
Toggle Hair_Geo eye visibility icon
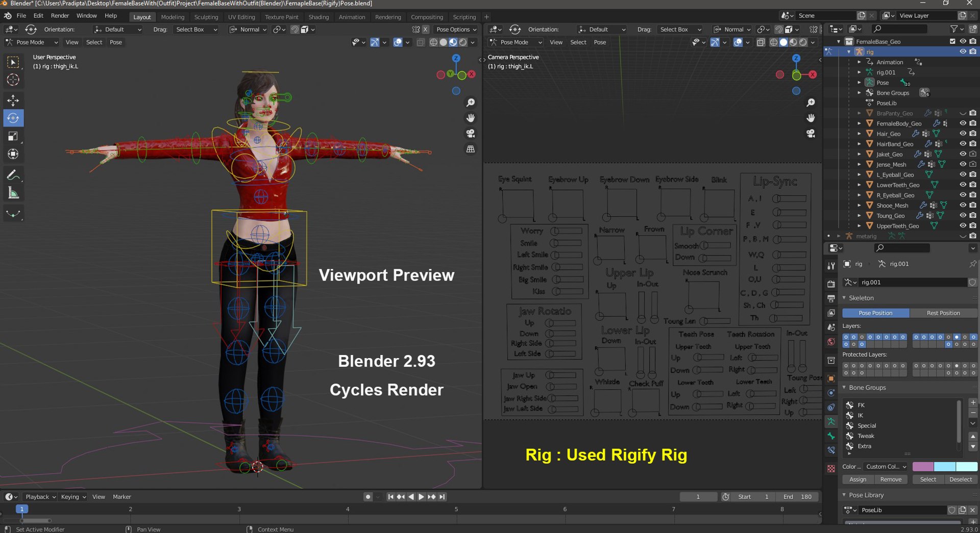point(963,134)
